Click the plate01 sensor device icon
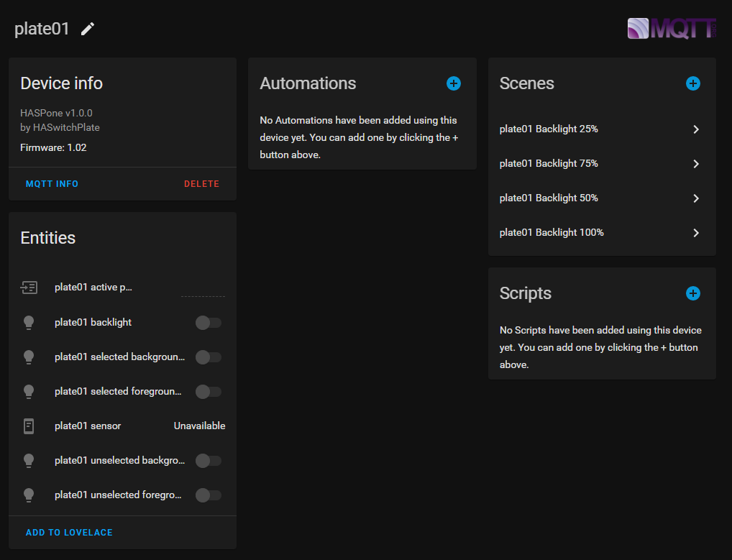Image resolution: width=732 pixels, height=560 pixels. (x=29, y=426)
